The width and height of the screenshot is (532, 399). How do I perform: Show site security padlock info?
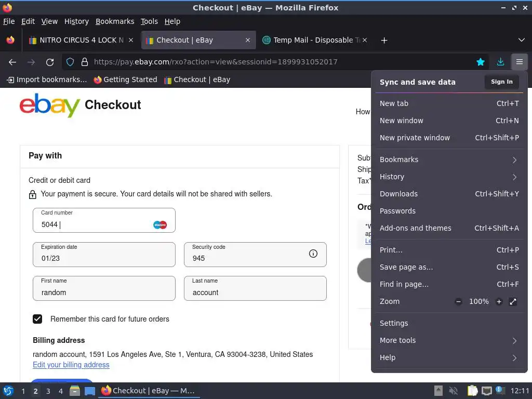pyautogui.click(x=85, y=62)
